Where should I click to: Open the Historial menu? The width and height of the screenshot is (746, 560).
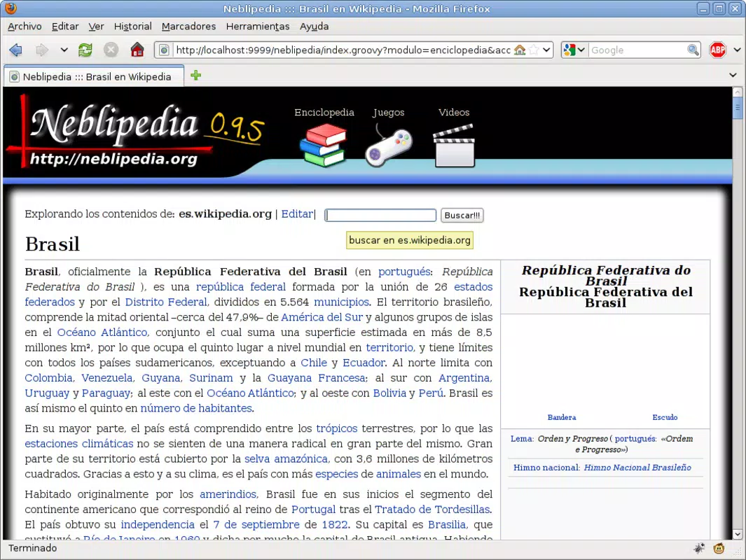coord(132,27)
